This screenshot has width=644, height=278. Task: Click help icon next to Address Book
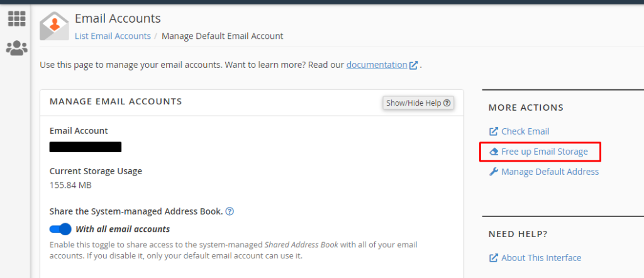point(230,211)
